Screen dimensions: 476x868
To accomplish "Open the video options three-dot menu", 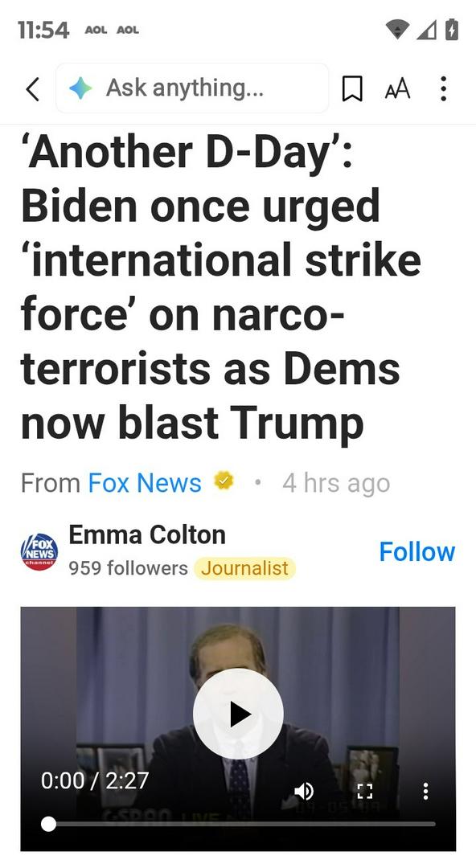I will 425,791.
